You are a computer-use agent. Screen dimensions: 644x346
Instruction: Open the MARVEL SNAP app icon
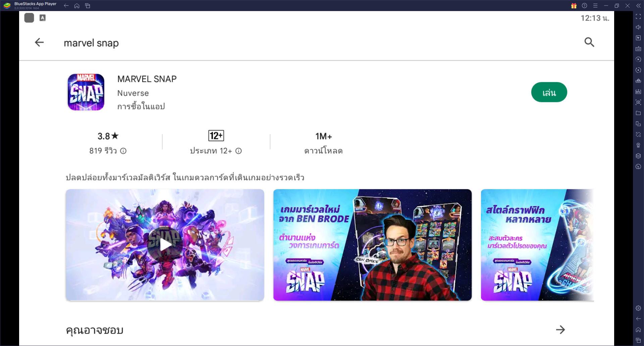point(86,92)
